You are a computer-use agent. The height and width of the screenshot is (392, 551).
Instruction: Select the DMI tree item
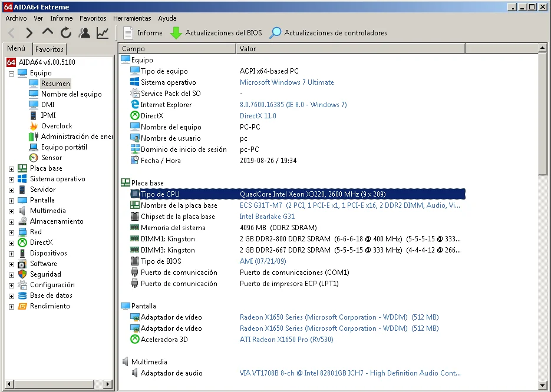48,105
